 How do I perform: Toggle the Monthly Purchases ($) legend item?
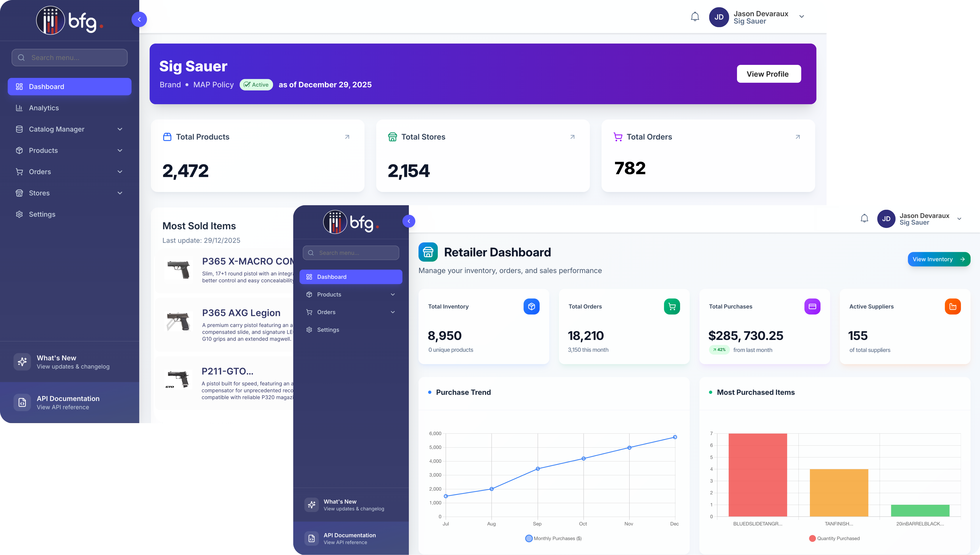[x=553, y=538]
